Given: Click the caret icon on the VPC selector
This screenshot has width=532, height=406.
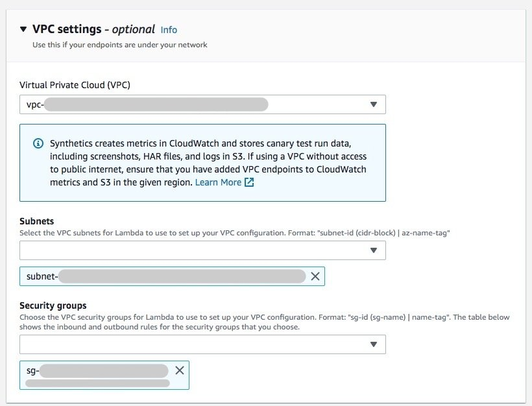Looking at the screenshot, I should coord(374,104).
